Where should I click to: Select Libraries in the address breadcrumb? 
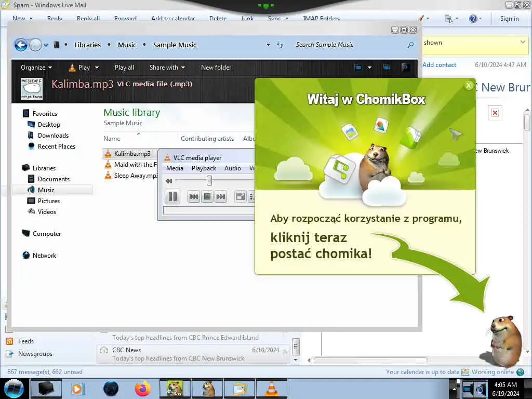pos(87,45)
